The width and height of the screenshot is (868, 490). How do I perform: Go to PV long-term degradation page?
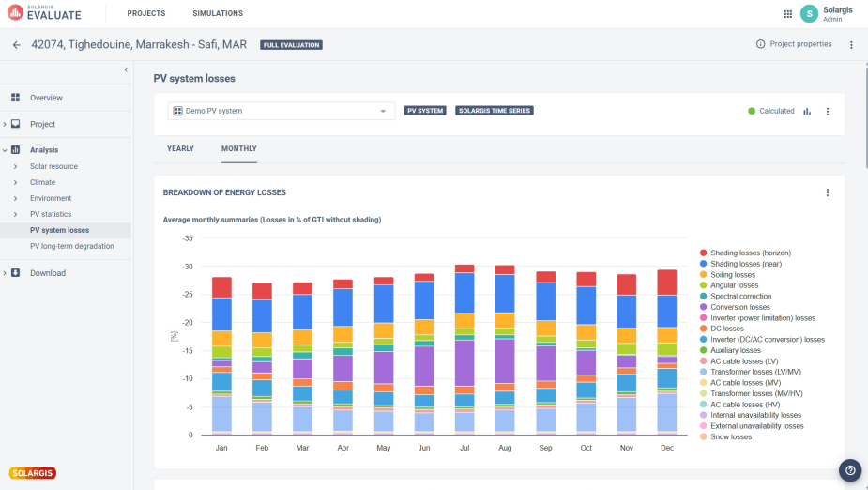[71, 246]
